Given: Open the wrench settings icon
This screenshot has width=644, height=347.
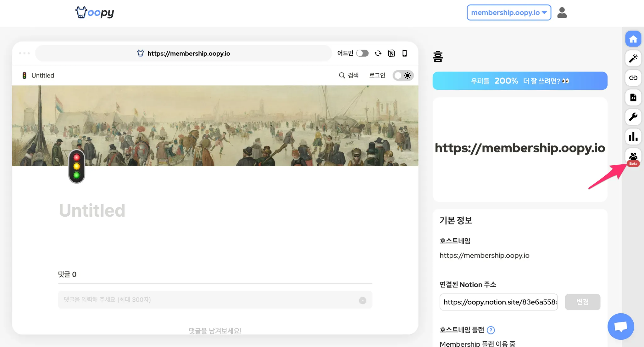Looking at the screenshot, I should click(633, 117).
